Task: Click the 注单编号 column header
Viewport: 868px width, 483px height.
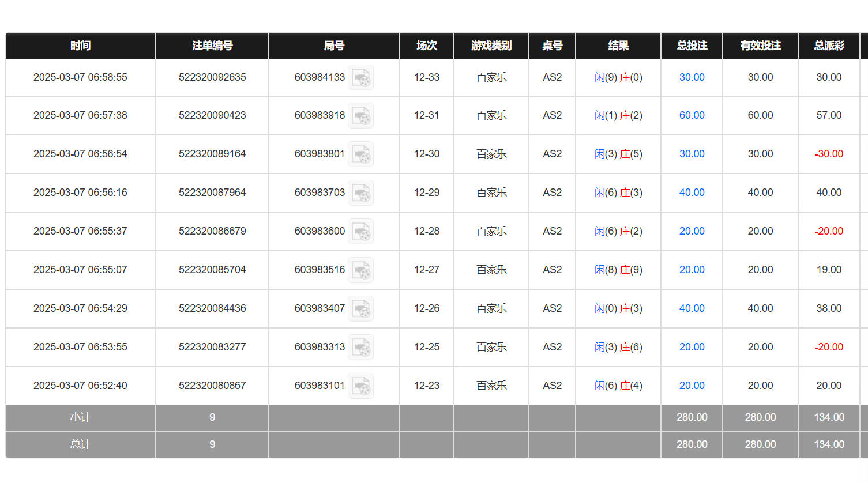Action: [212, 46]
